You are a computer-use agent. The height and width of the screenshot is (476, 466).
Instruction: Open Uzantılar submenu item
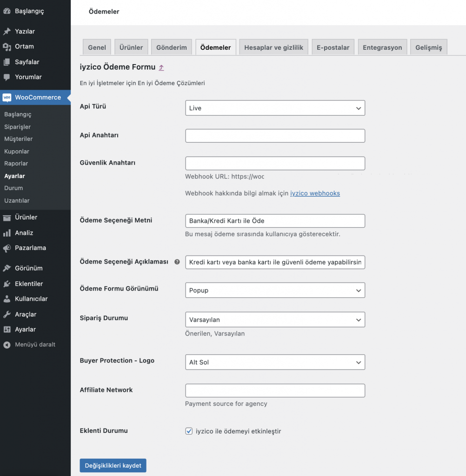(17, 201)
